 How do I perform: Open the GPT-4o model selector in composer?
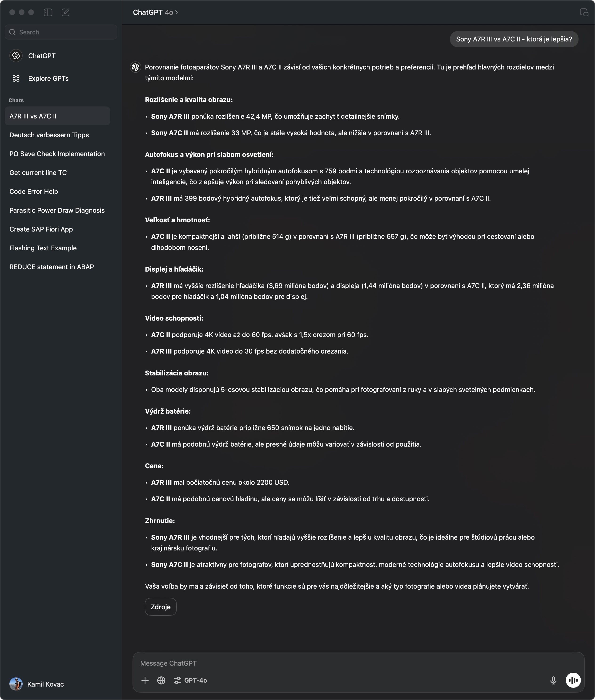point(190,680)
